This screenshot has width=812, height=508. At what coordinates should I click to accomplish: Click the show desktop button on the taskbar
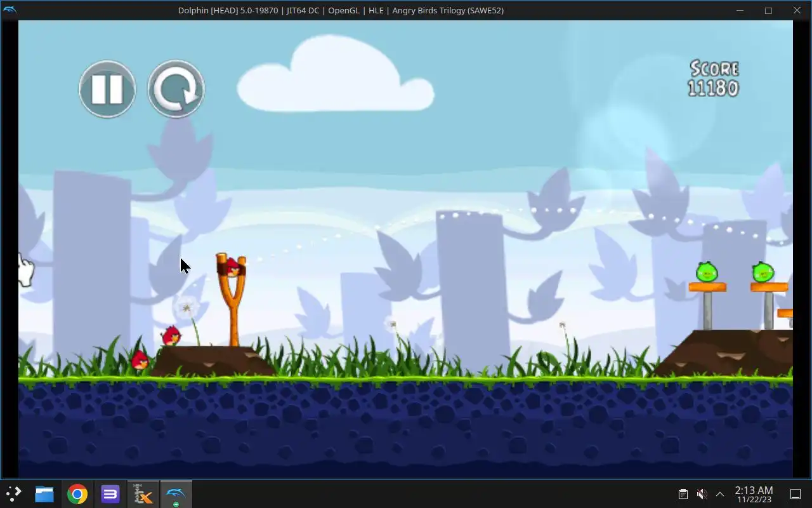(x=796, y=494)
